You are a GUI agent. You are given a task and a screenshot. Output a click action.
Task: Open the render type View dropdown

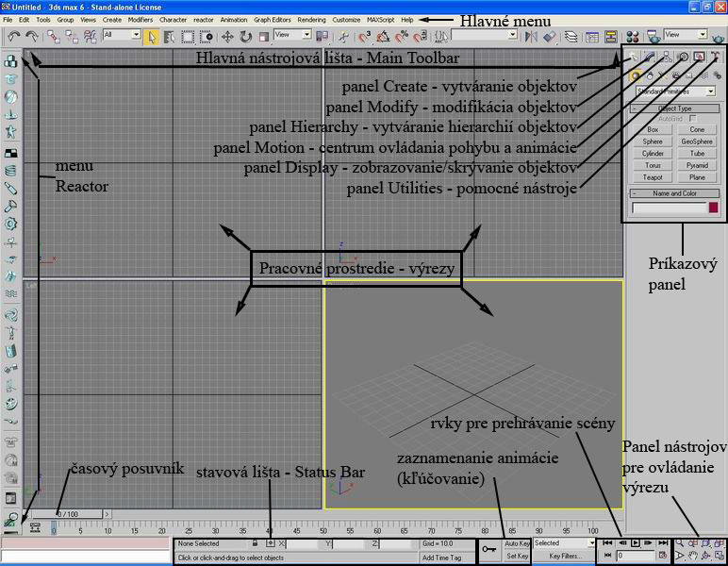686,34
